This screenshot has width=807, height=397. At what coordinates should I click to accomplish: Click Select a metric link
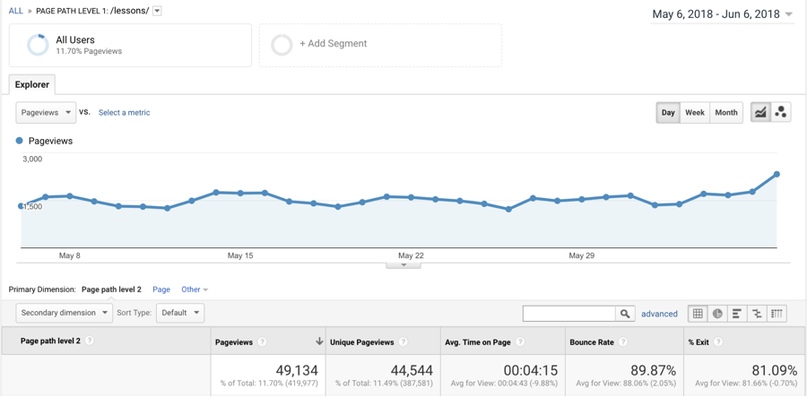(x=124, y=112)
